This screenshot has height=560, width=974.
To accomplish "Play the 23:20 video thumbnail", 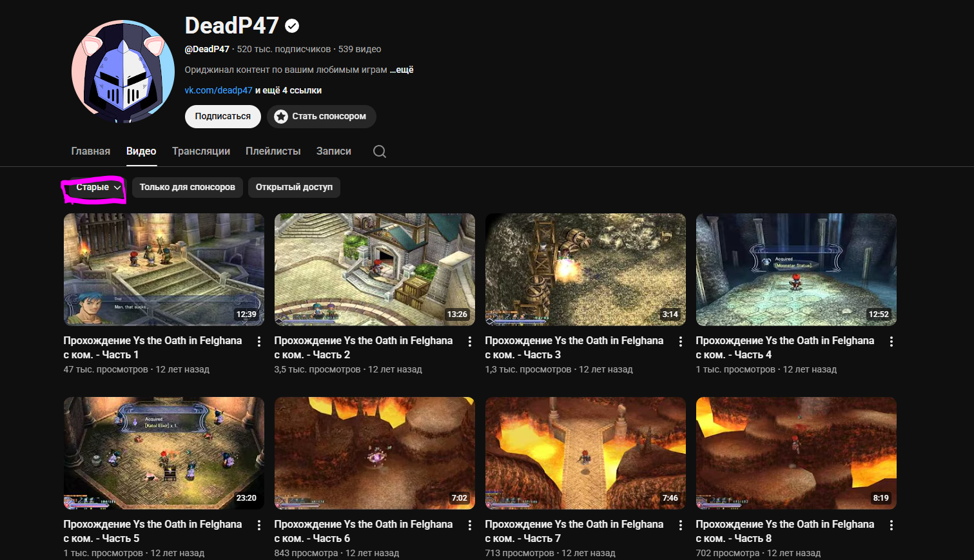I will (164, 453).
